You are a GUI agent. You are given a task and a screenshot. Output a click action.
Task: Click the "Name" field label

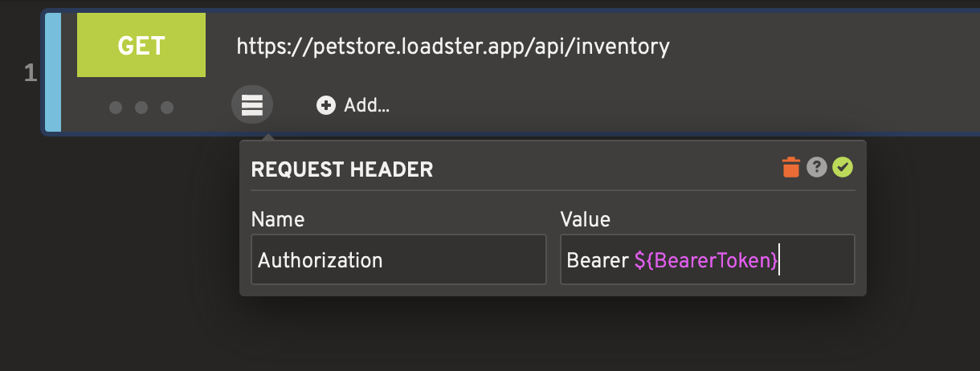point(277,219)
